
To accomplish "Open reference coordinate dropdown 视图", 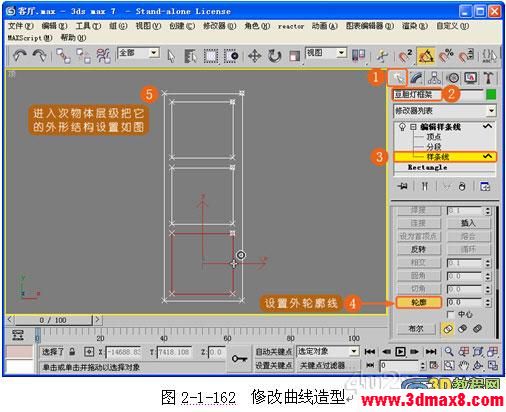I will 326,53.
